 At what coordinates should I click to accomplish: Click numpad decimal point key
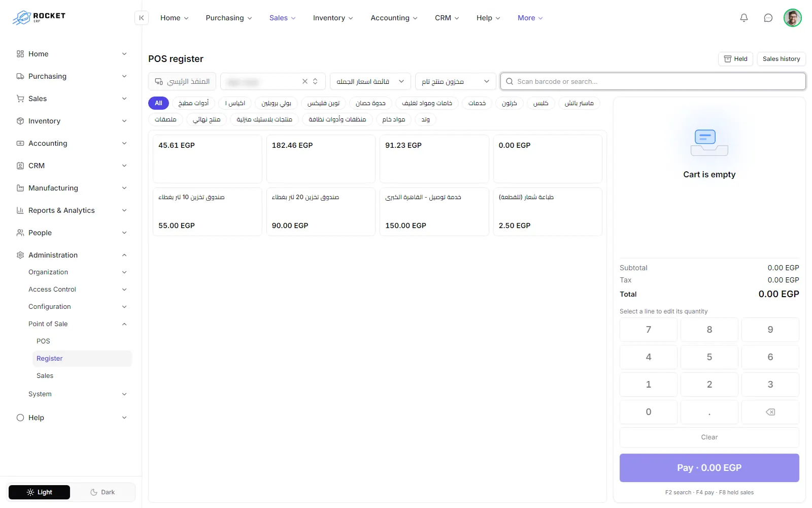pos(709,412)
